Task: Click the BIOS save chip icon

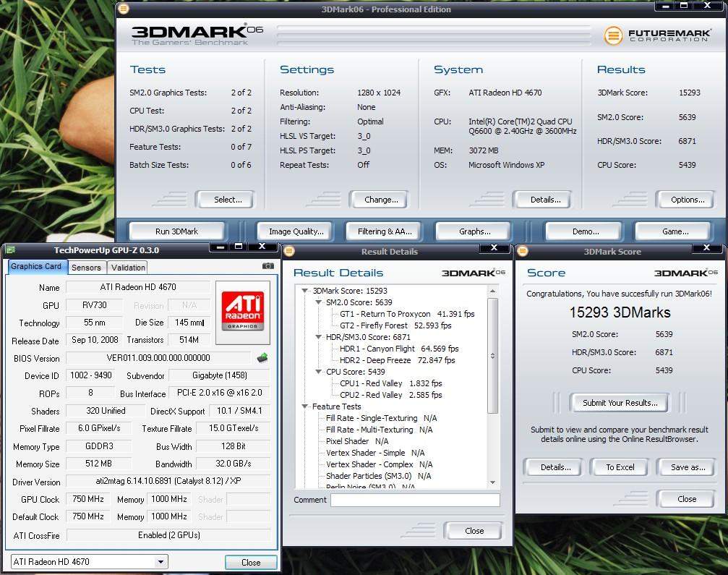Action: (x=262, y=357)
